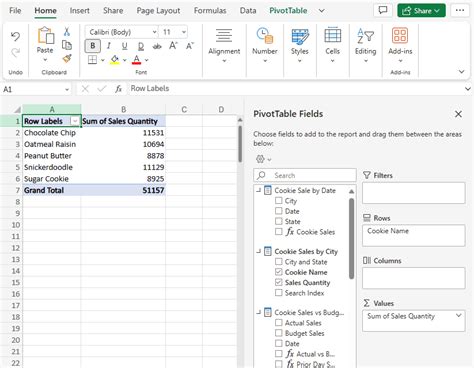The image size is (474, 368).
Task: Select the Cookie Name item in Rows
Action: (388, 231)
